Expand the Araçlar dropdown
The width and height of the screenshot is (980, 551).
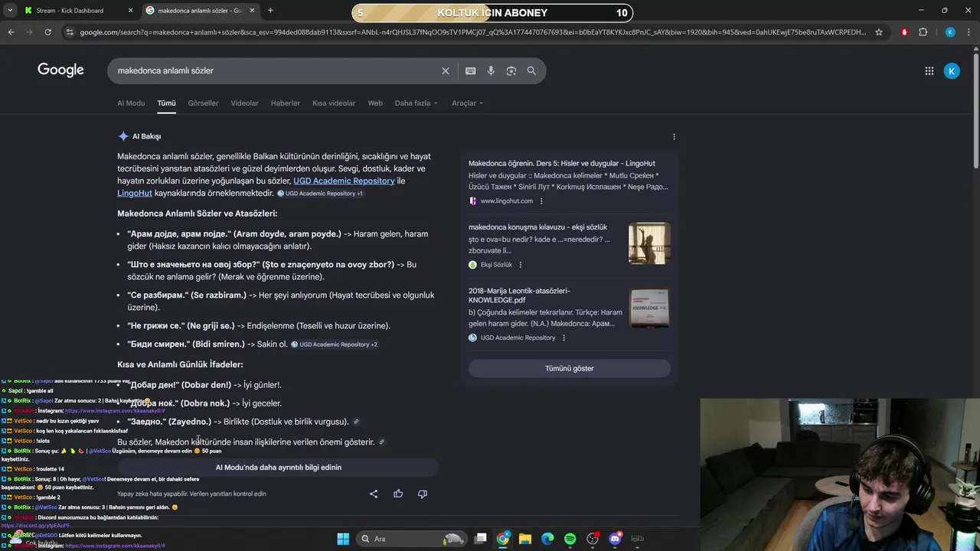467,103
